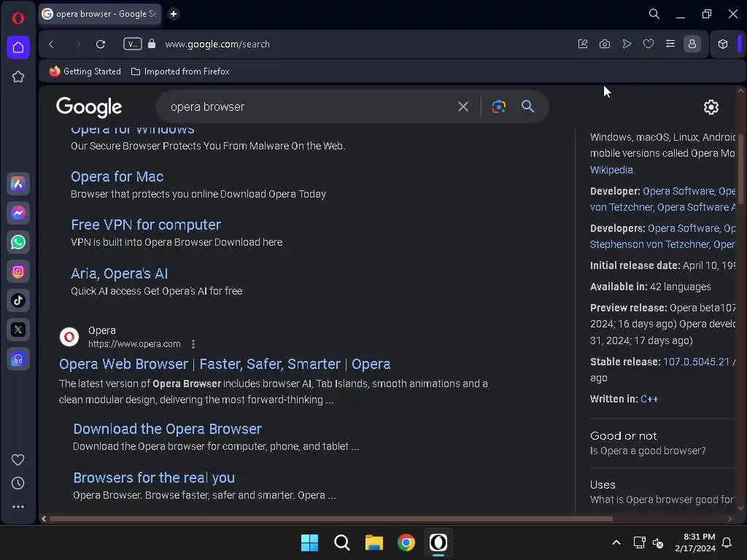Screen dimensions: 747x560
Task: Open the 107.0.5045.21 stable release link
Action: (x=696, y=362)
